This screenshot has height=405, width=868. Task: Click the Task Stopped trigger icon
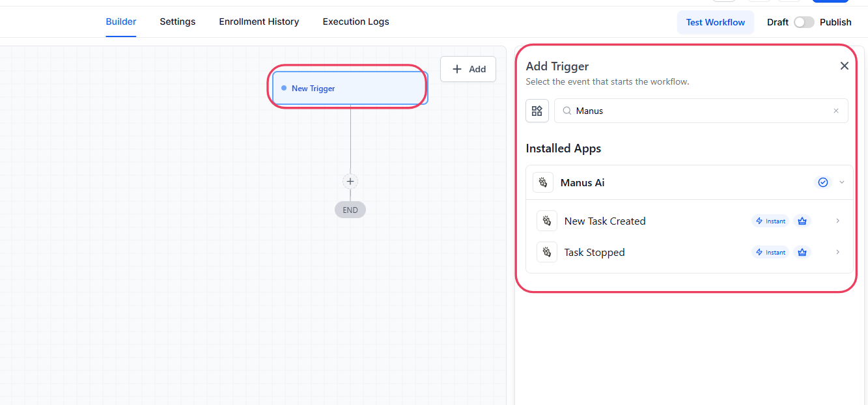(547, 252)
